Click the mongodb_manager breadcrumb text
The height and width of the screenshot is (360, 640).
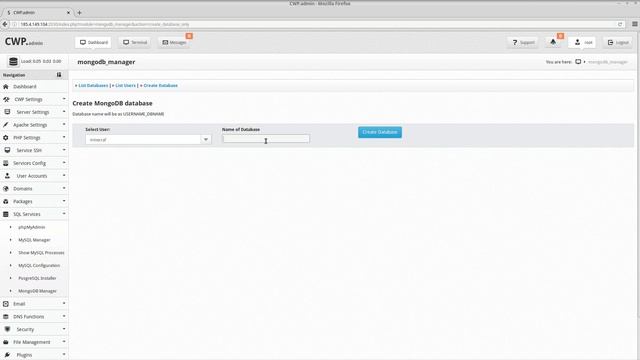click(x=608, y=62)
